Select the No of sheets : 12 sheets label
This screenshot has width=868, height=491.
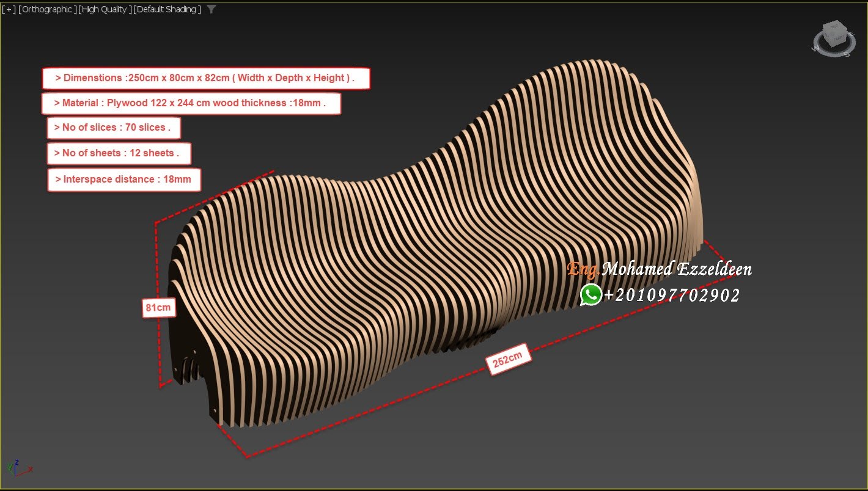(x=119, y=153)
